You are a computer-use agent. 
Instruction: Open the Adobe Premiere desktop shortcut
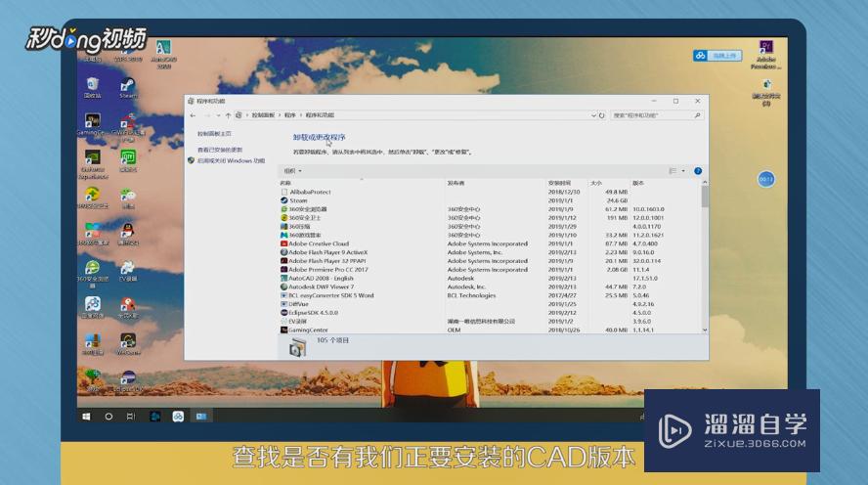click(x=766, y=54)
